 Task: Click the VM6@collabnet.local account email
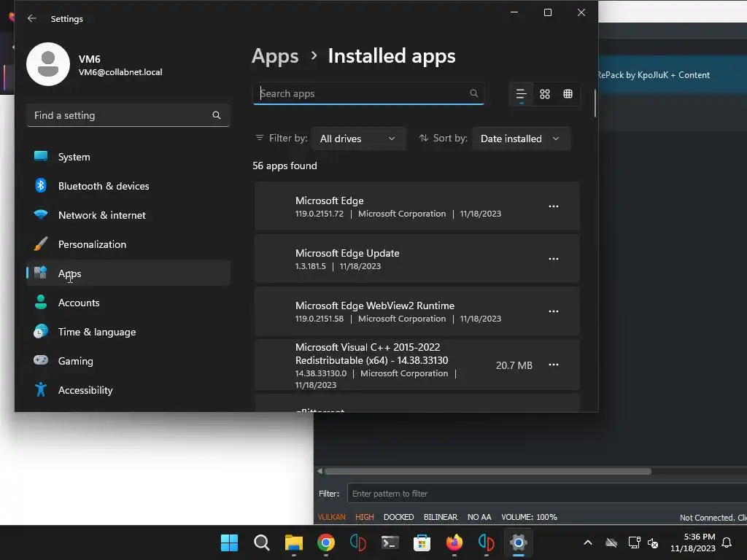click(x=120, y=72)
